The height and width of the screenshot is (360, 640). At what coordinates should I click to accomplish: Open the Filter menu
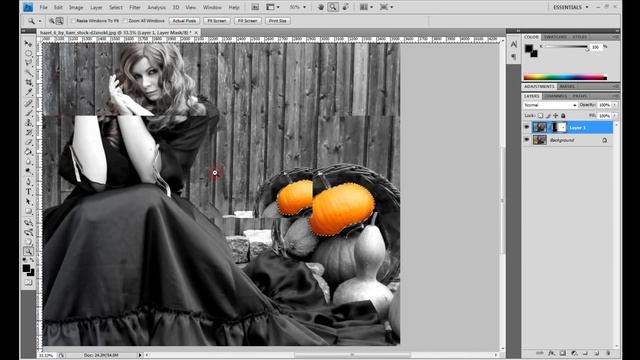coord(135,7)
